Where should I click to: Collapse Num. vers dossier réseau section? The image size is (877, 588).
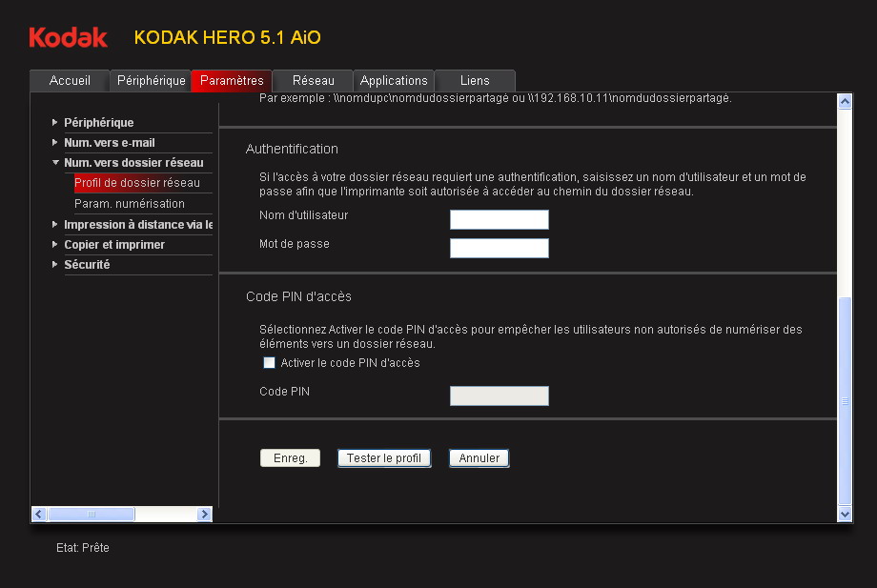[x=133, y=163]
